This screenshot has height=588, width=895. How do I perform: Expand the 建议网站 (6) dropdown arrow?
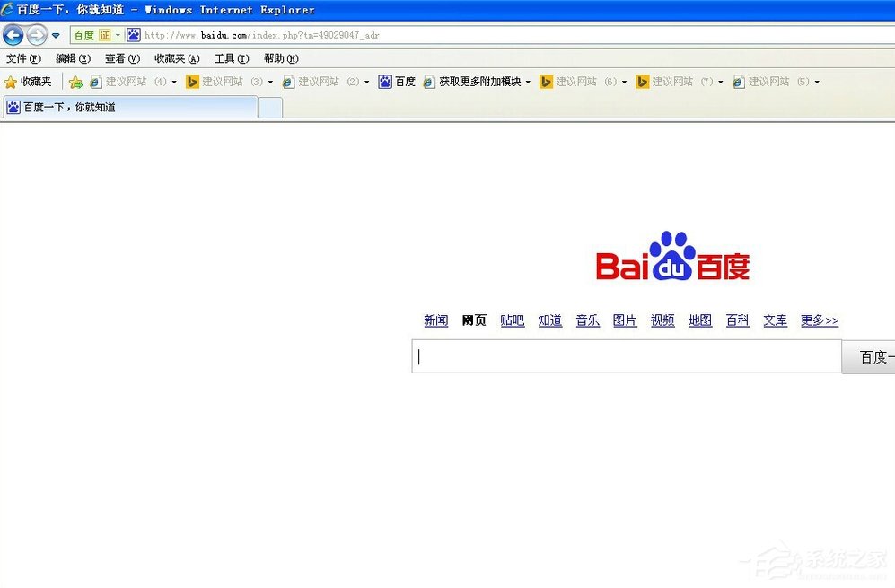point(624,83)
